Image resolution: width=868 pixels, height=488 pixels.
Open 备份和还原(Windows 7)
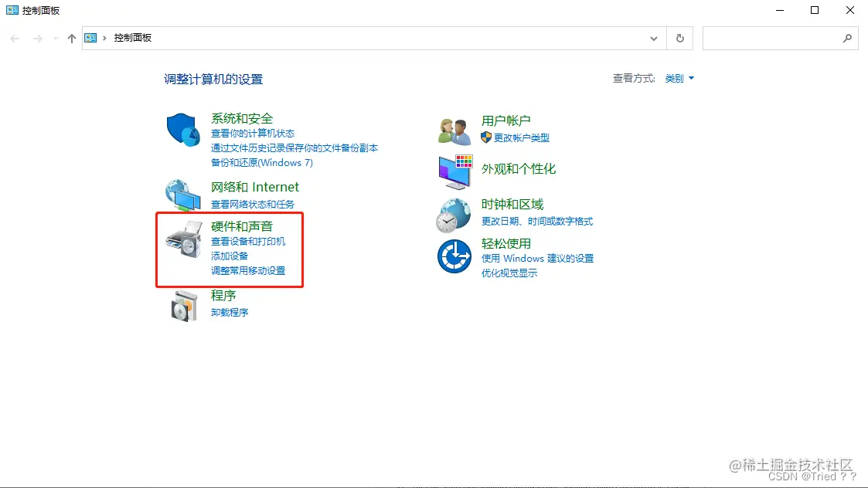[261, 163]
